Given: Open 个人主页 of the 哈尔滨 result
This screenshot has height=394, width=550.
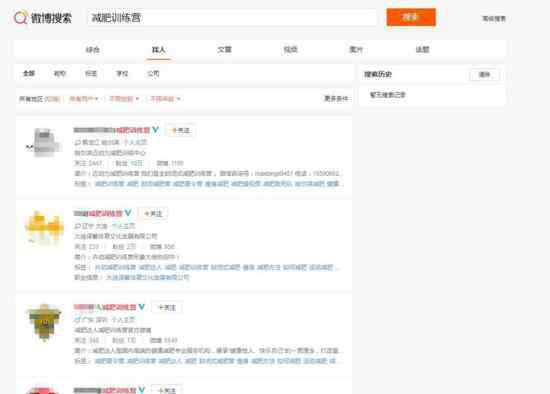Looking at the screenshot, I should pyautogui.click(x=135, y=142).
